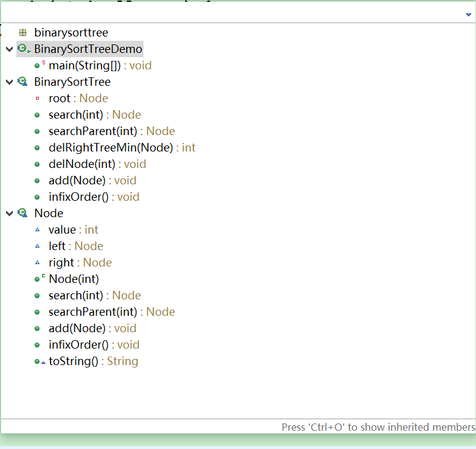Select searchParent(int) under BinarySortTree class

point(112,131)
